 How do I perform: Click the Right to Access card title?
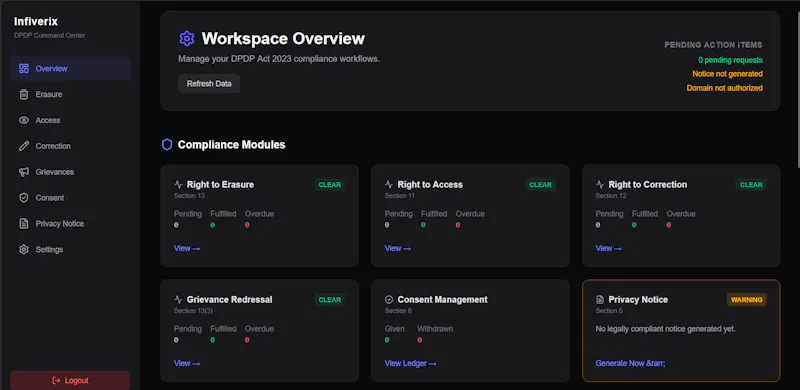click(430, 185)
